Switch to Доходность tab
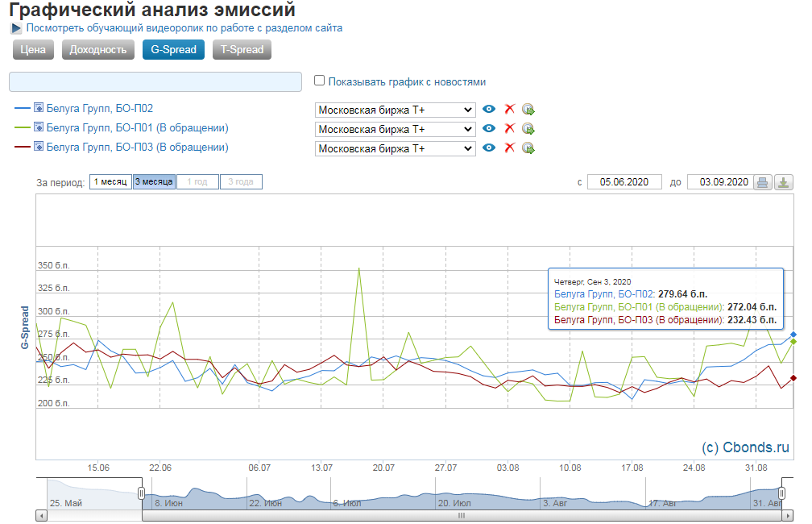This screenshot has height=524, width=812. 98,50
